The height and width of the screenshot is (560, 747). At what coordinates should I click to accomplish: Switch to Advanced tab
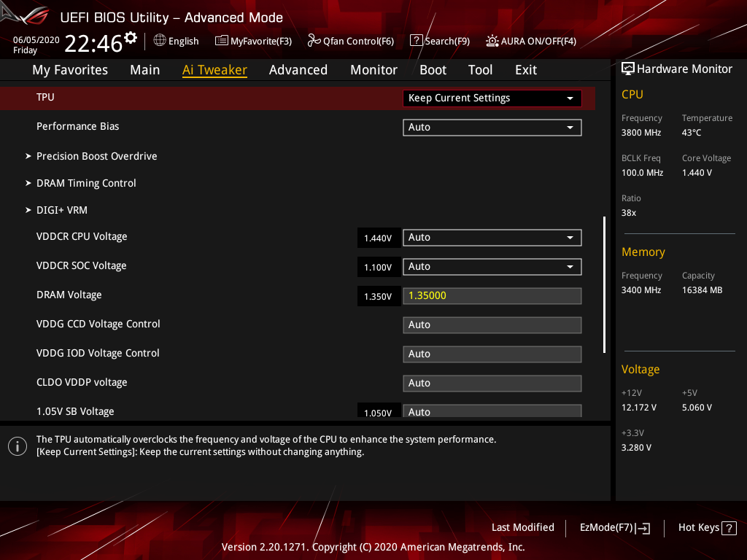click(x=298, y=70)
